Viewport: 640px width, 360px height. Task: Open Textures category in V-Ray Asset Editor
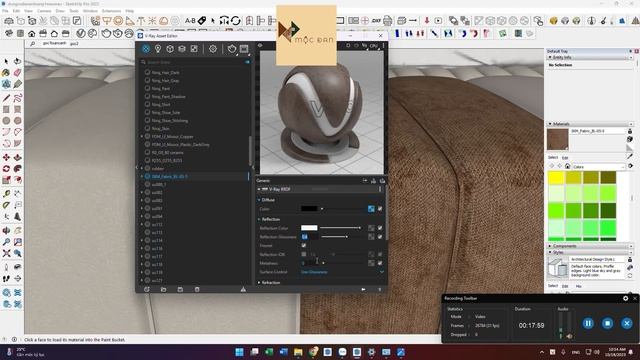pos(194,49)
